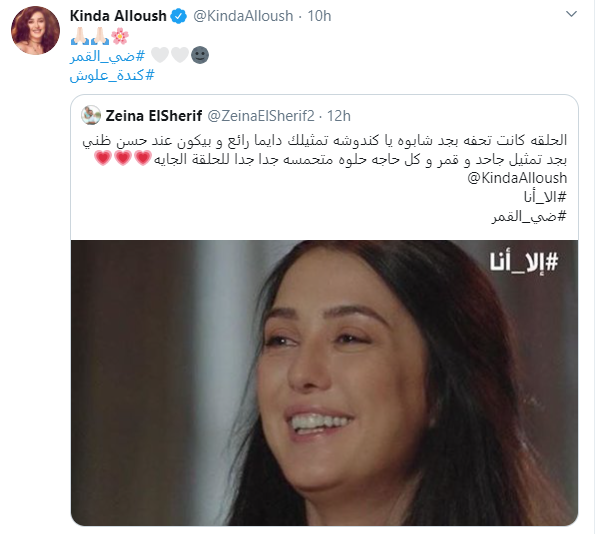
Task: Click the pink flower emoji
Action: (120, 36)
